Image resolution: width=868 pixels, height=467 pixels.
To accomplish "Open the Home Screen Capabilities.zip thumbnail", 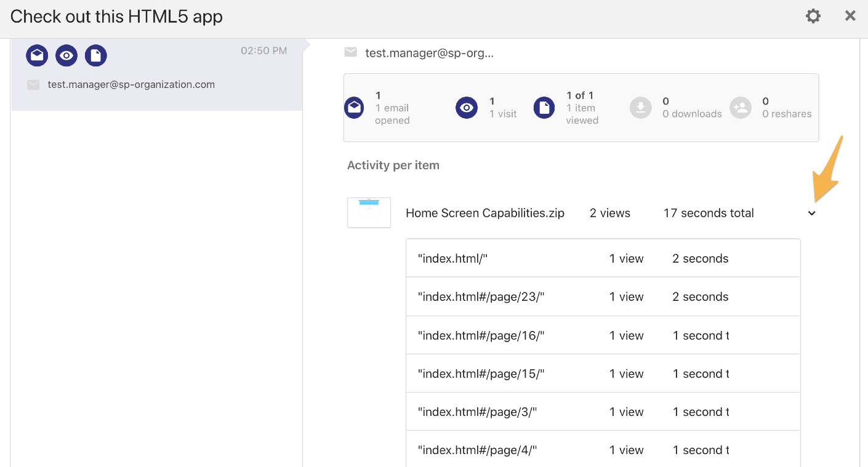I will pyautogui.click(x=369, y=212).
